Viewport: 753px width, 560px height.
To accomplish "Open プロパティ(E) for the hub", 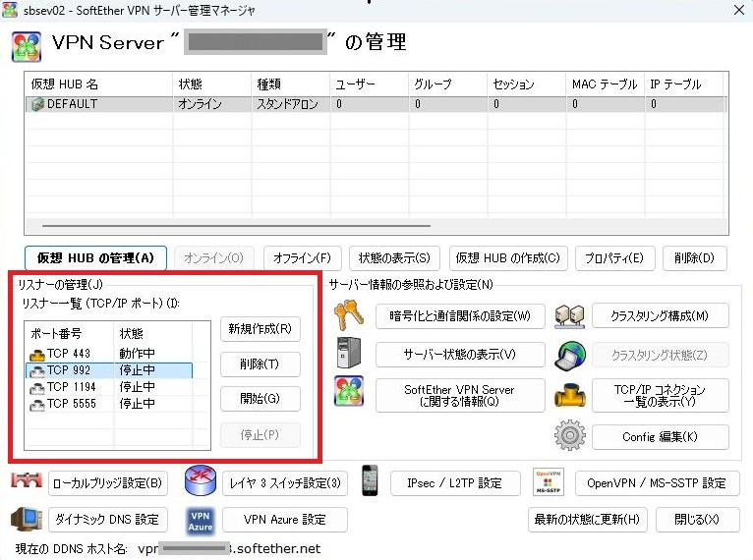I will tap(614, 258).
